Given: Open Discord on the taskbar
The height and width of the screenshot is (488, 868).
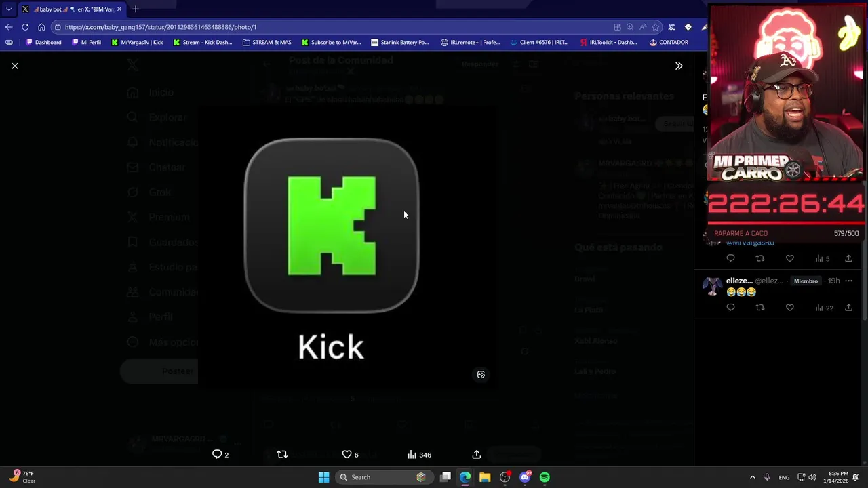Looking at the screenshot, I should tap(525, 477).
